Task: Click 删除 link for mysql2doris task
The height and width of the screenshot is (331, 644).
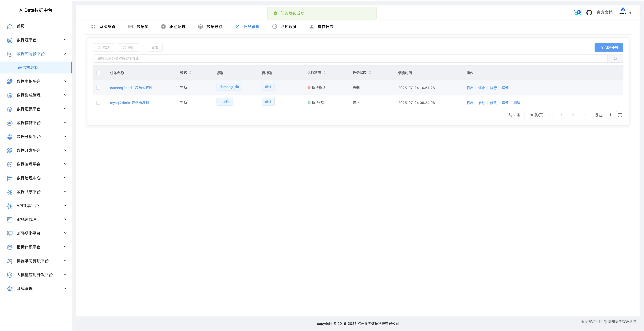Action: (x=516, y=103)
